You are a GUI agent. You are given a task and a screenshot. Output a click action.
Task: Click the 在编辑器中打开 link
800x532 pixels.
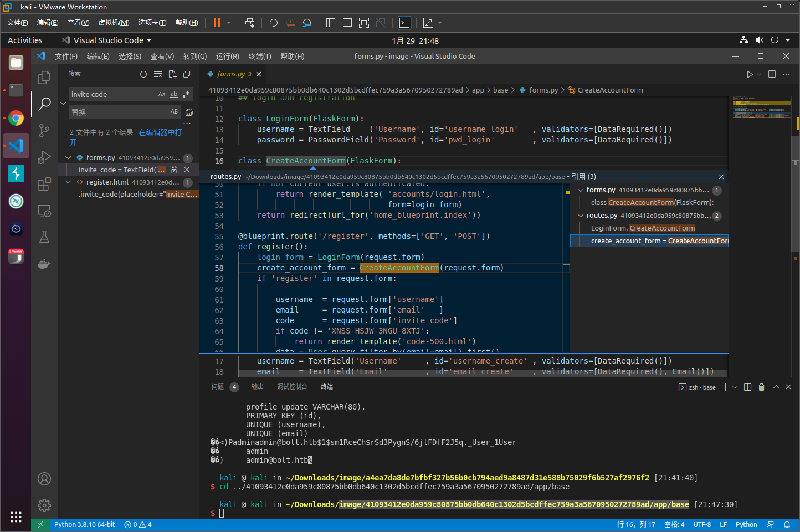[160, 132]
